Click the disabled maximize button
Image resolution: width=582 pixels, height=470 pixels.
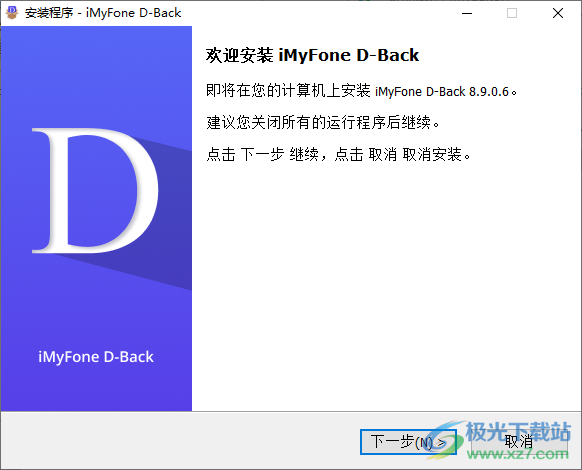(512, 13)
